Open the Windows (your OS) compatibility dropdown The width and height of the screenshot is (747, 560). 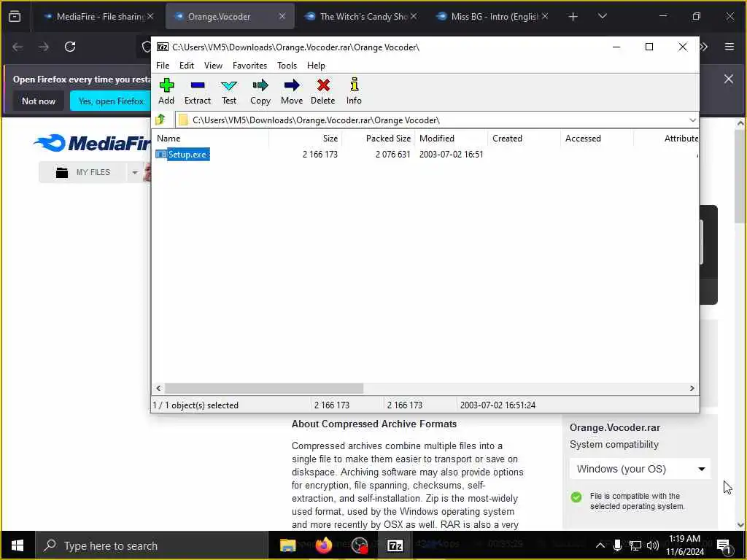coord(640,469)
